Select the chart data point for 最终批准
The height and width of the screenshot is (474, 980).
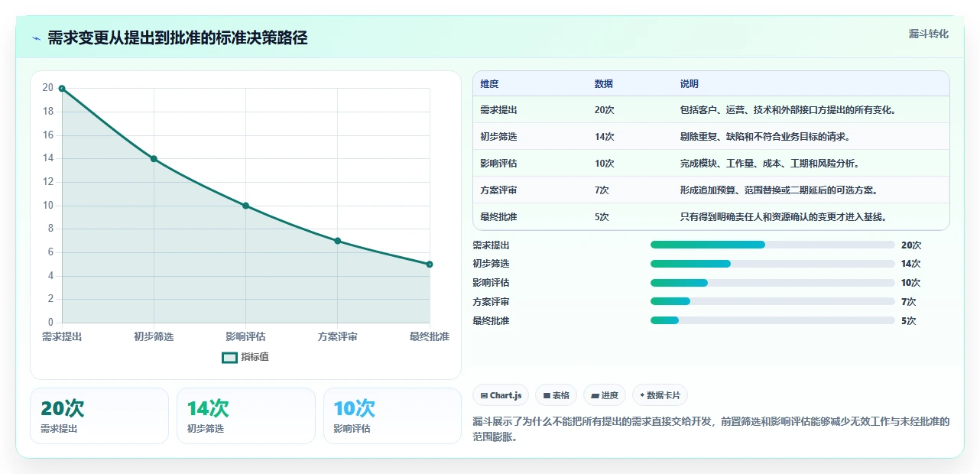tap(430, 265)
